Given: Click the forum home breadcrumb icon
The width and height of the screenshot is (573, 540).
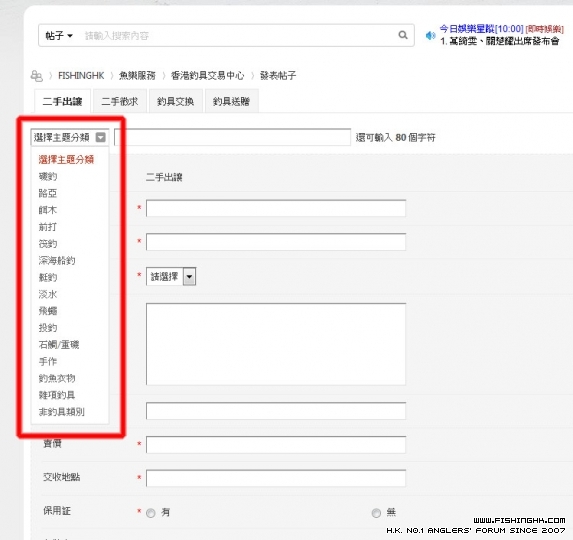Looking at the screenshot, I should tap(37, 76).
